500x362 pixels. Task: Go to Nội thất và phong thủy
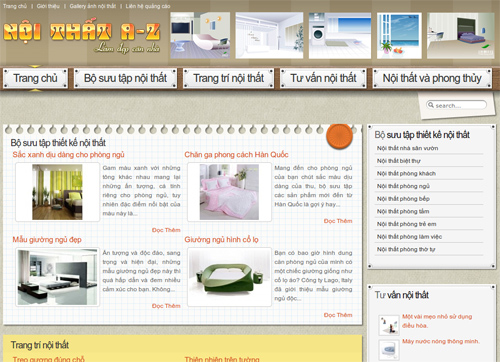pyautogui.click(x=432, y=78)
